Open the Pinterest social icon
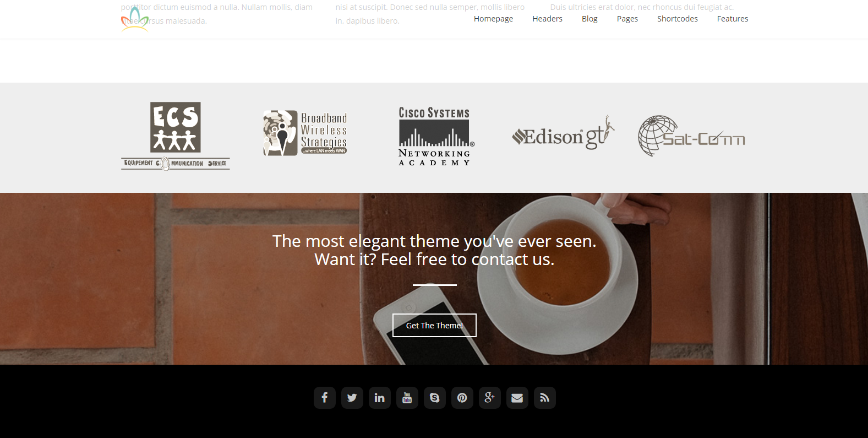868x438 pixels. coord(462,398)
